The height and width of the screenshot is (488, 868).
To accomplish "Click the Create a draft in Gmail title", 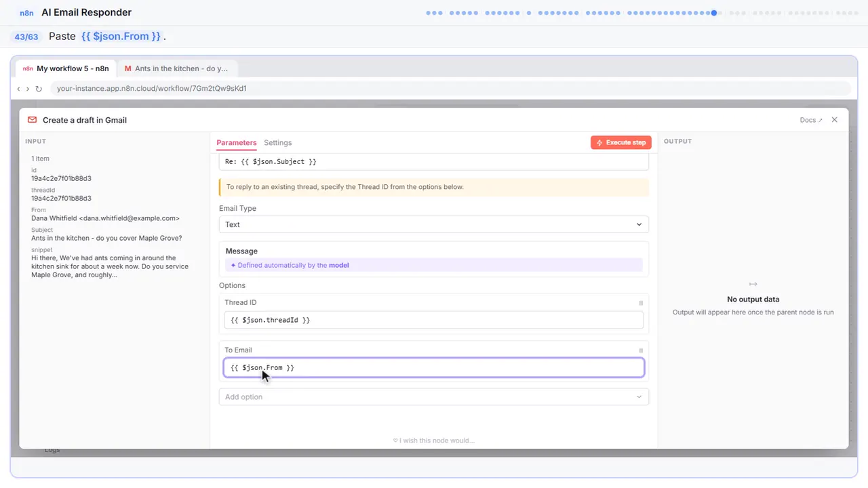I will [85, 120].
